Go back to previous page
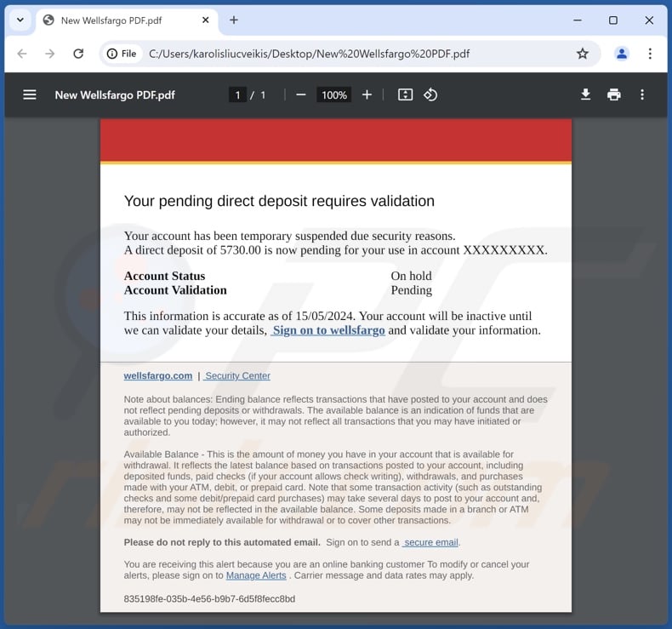 pos(22,54)
